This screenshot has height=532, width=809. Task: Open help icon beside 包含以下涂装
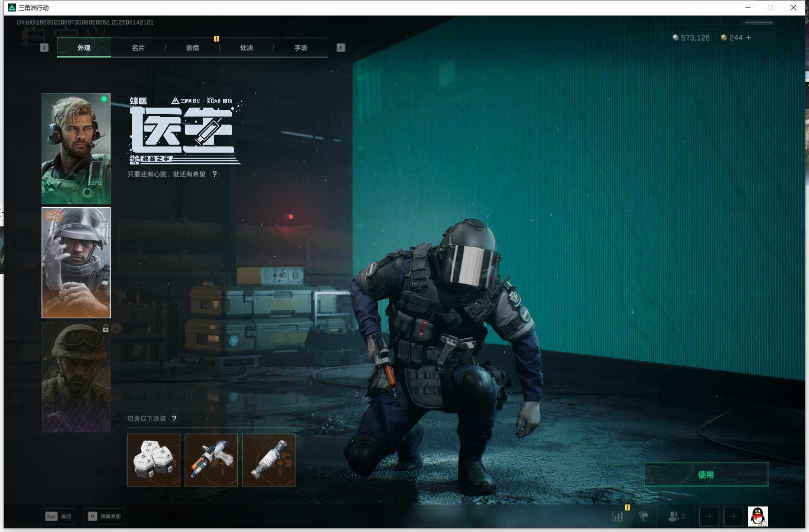pyautogui.click(x=174, y=418)
